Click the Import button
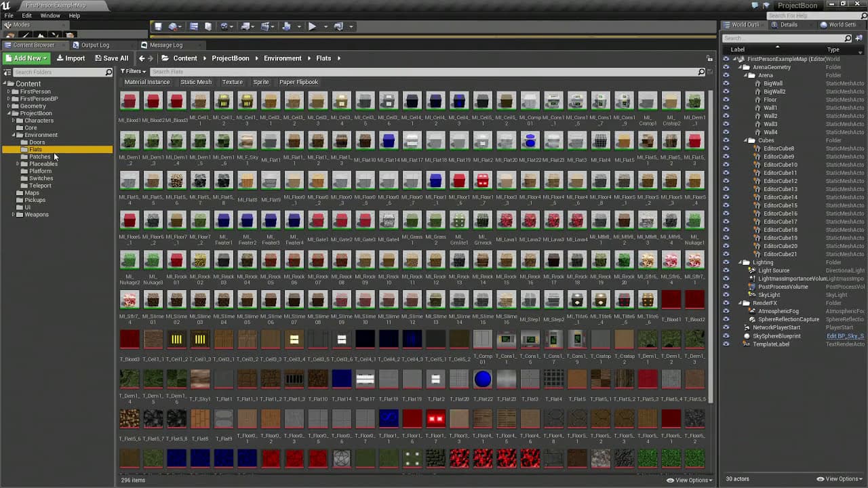This screenshot has height=488, width=868. [71, 58]
